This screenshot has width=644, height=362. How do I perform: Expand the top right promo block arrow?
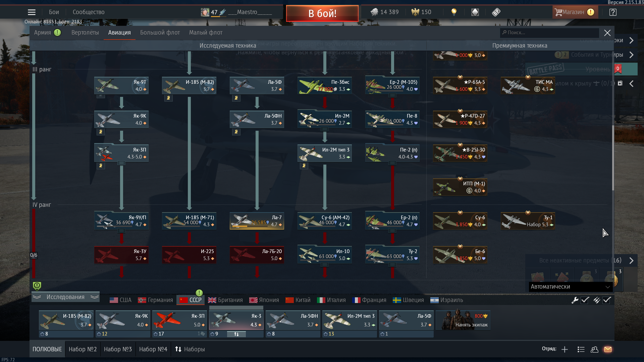(x=632, y=40)
